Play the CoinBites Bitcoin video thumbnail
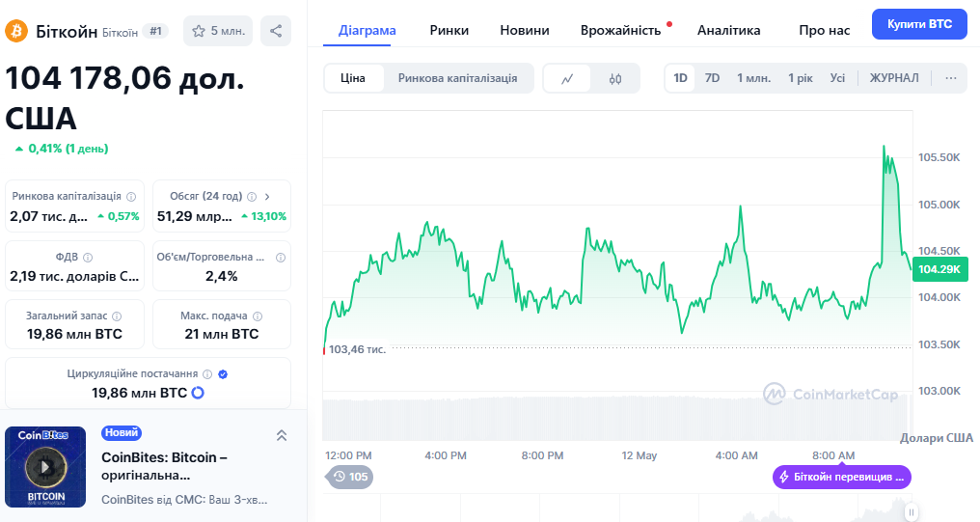 pos(45,466)
